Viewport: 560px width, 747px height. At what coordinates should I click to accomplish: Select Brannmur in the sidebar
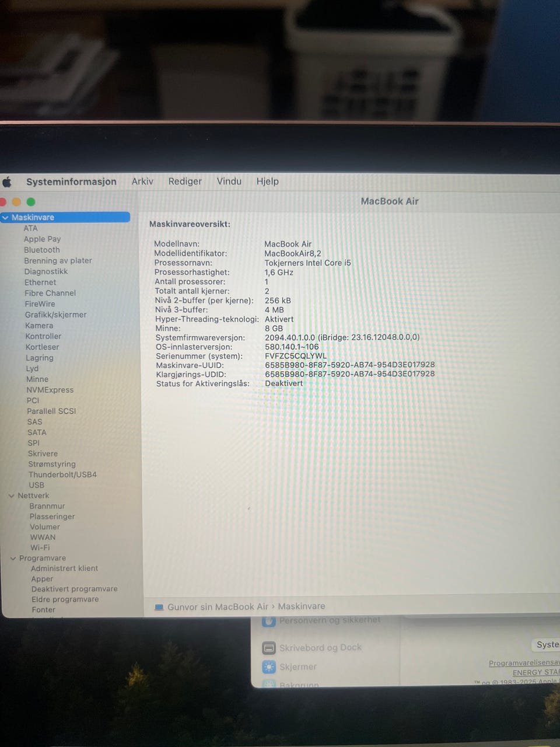tap(47, 506)
